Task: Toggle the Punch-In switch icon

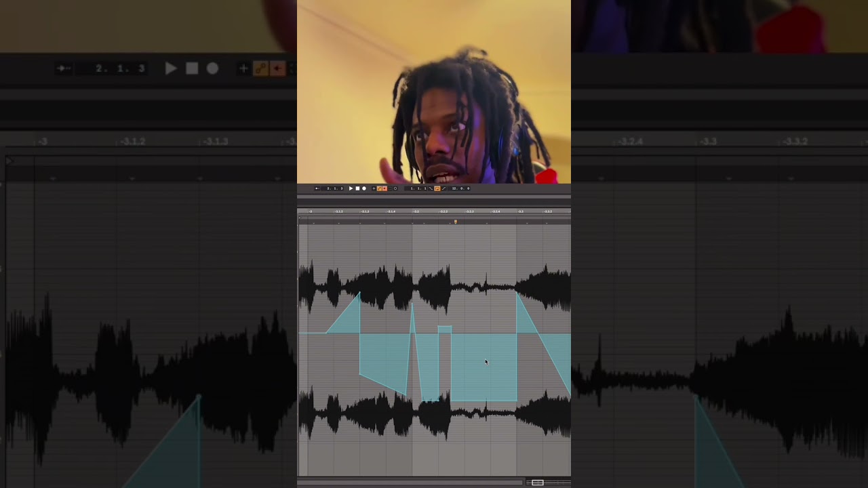Action: (x=431, y=188)
